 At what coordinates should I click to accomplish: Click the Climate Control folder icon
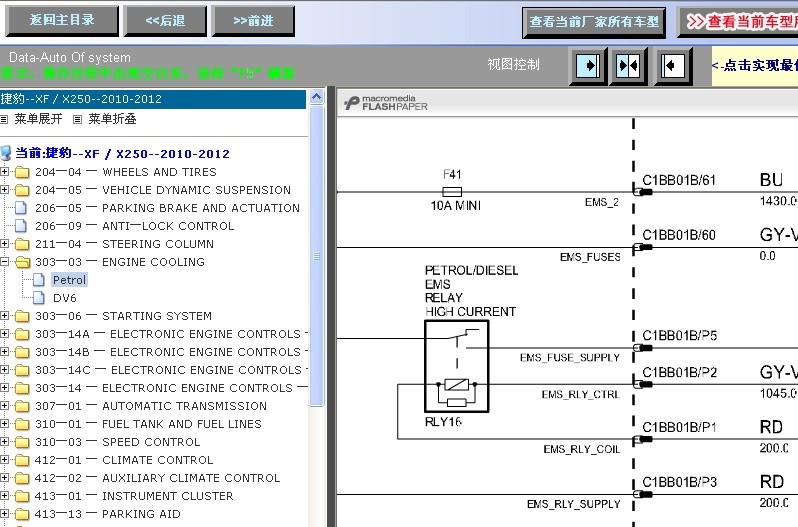[22, 460]
